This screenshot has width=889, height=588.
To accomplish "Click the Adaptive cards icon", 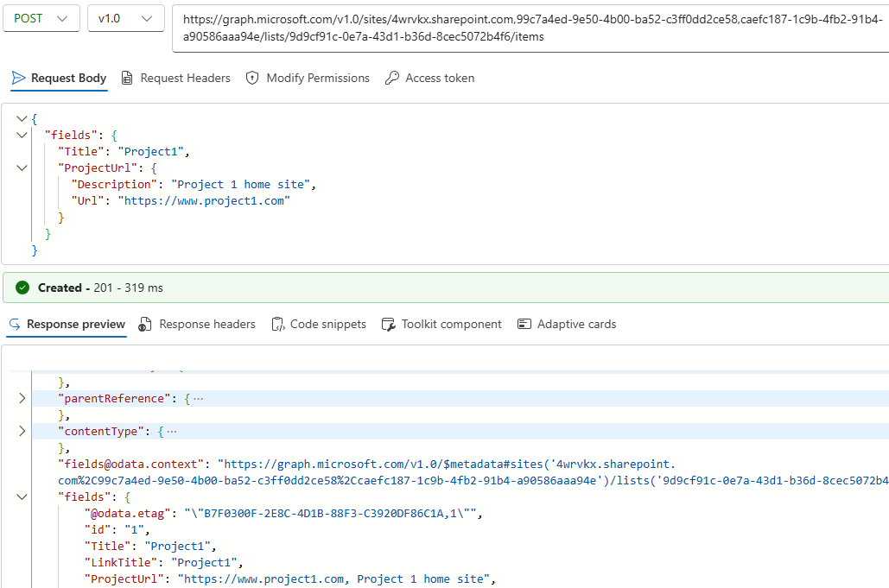I will (524, 324).
